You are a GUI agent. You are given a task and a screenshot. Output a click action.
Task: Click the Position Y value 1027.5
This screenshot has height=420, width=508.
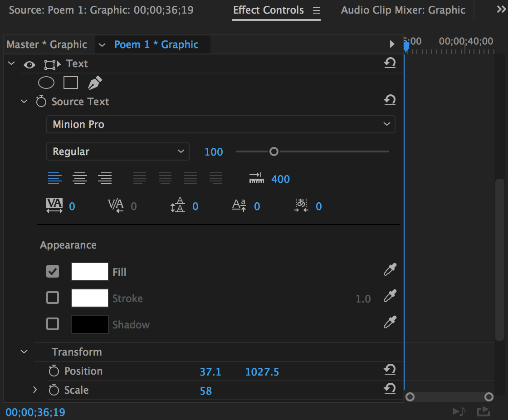[262, 372]
